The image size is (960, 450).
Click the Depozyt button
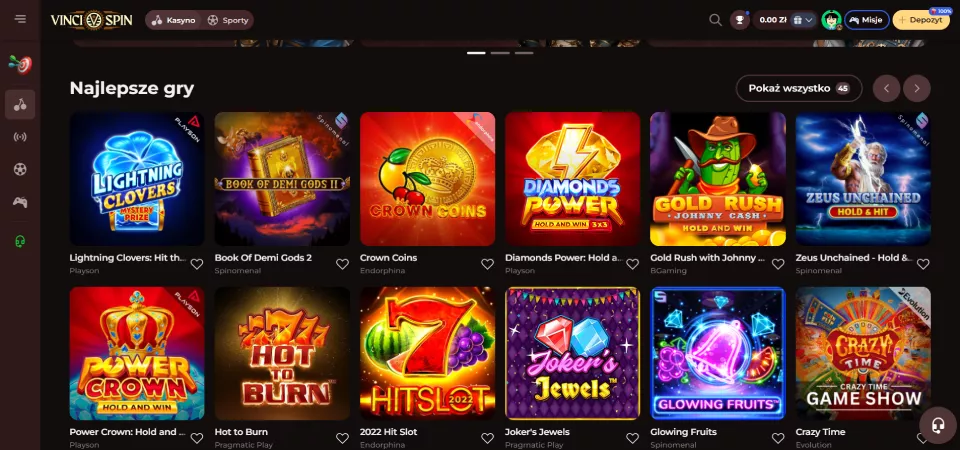click(920, 20)
